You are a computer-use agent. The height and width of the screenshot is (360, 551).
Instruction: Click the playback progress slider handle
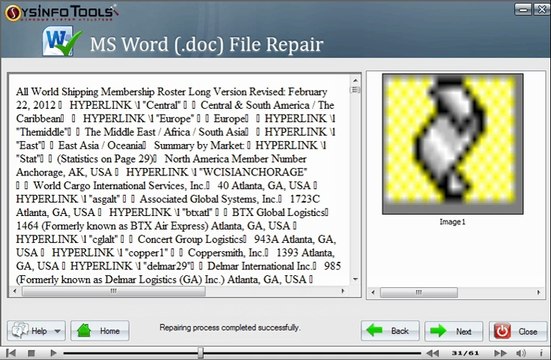coord(200,352)
